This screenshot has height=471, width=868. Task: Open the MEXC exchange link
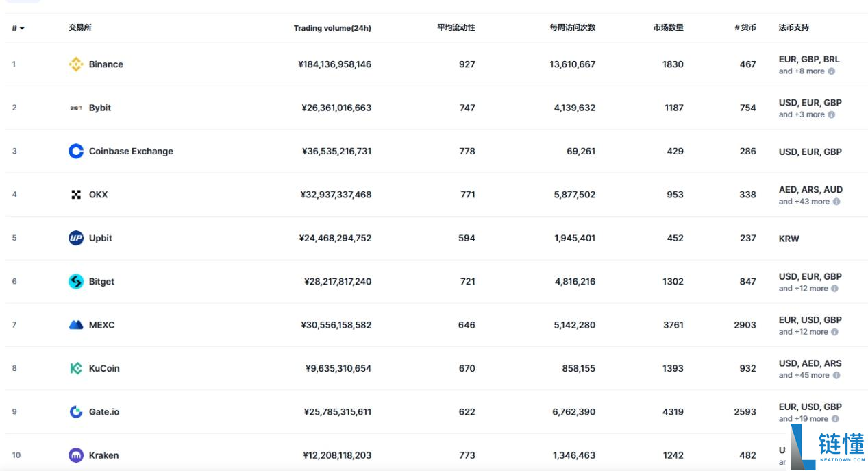pos(101,325)
